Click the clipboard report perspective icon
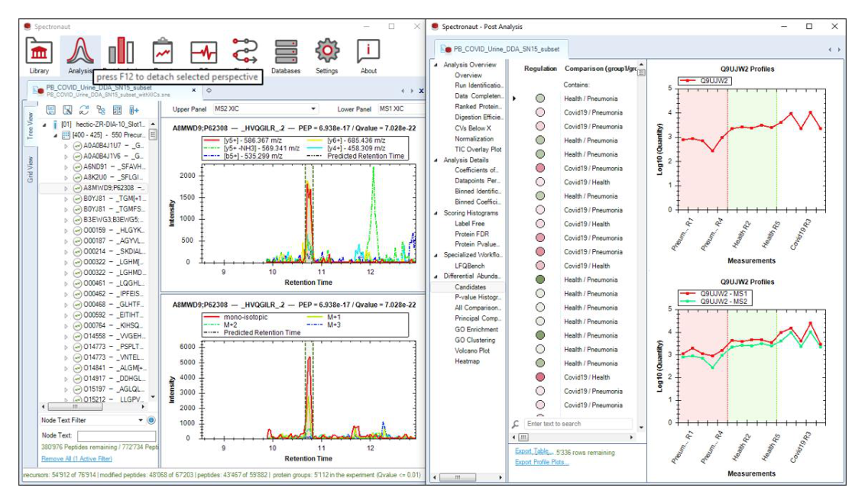This screenshot has height=504, width=865. (x=162, y=52)
